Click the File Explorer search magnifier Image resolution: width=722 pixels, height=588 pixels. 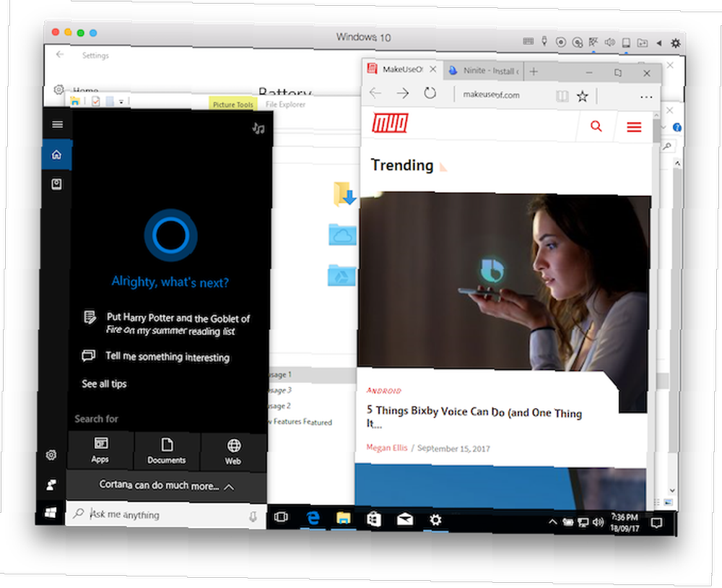point(667,146)
